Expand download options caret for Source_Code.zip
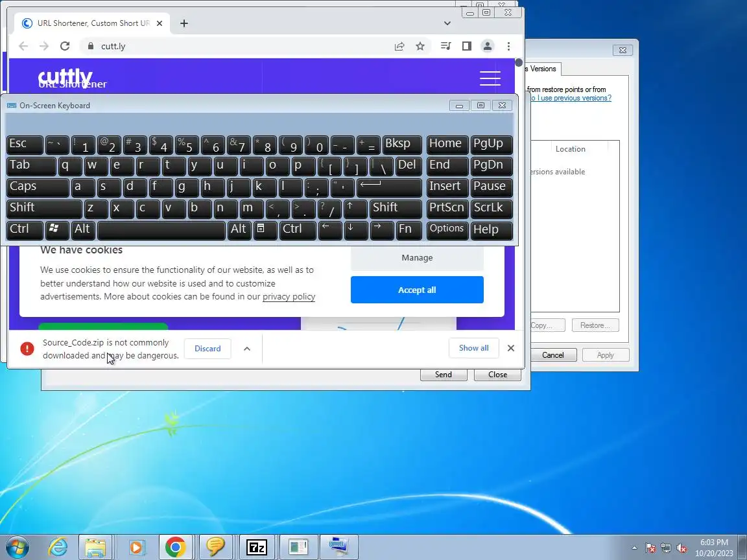The width and height of the screenshot is (747, 560). pyautogui.click(x=247, y=349)
